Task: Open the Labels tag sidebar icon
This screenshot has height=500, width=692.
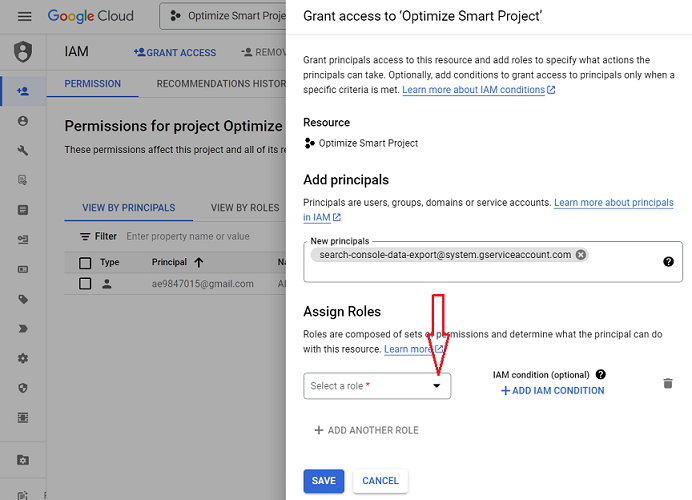Action: 23,299
